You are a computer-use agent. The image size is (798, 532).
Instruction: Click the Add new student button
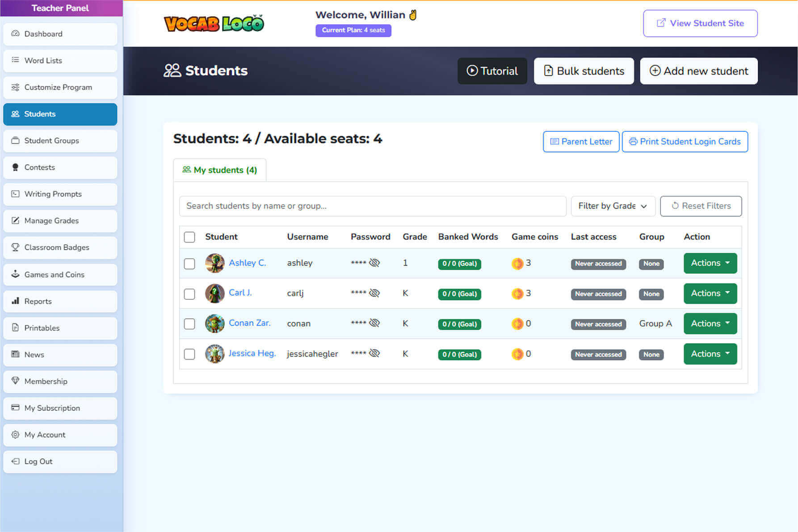tap(698, 71)
